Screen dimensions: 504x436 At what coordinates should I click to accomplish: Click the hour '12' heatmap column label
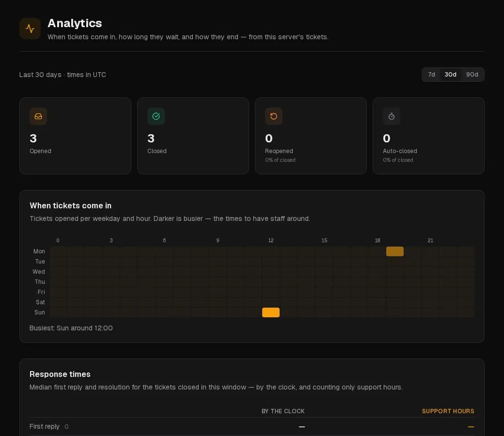pos(271,240)
